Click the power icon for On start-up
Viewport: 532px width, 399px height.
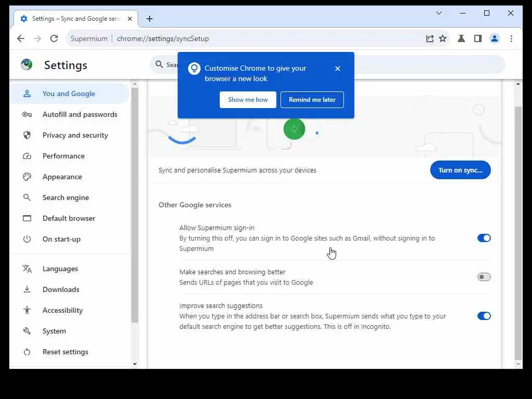[27, 239]
